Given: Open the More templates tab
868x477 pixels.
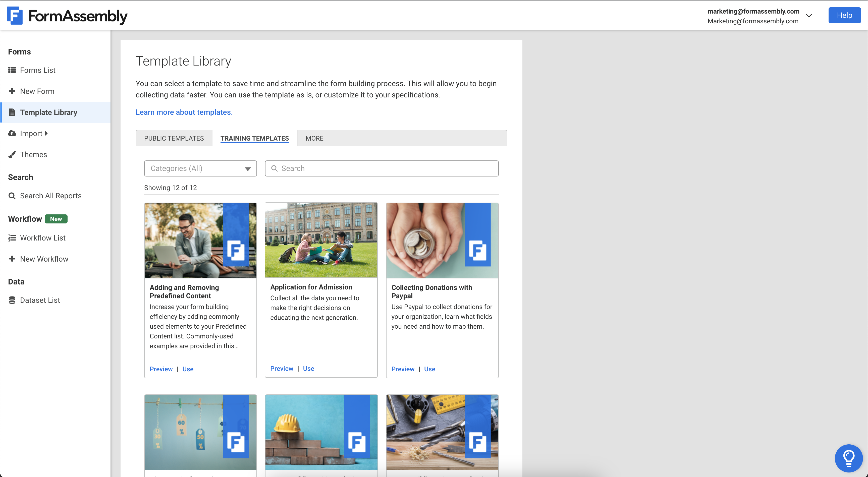Looking at the screenshot, I should (314, 138).
